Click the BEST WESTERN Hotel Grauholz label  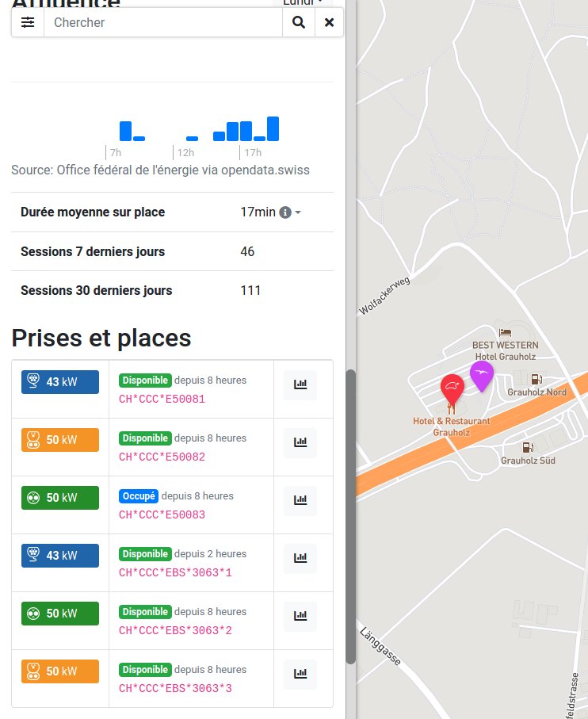505,351
